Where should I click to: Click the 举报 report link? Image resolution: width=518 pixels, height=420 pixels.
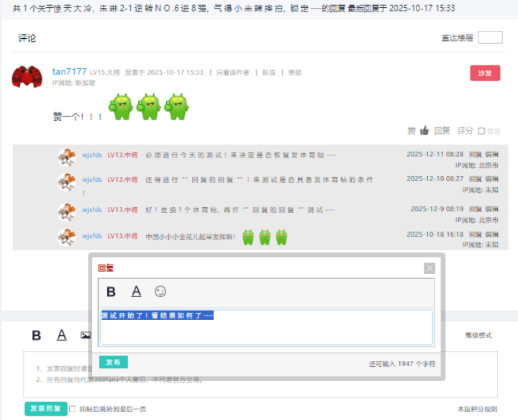click(x=295, y=73)
